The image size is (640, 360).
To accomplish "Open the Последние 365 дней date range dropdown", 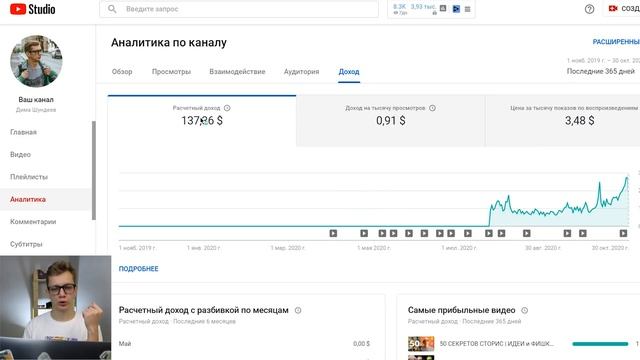I will (x=601, y=71).
